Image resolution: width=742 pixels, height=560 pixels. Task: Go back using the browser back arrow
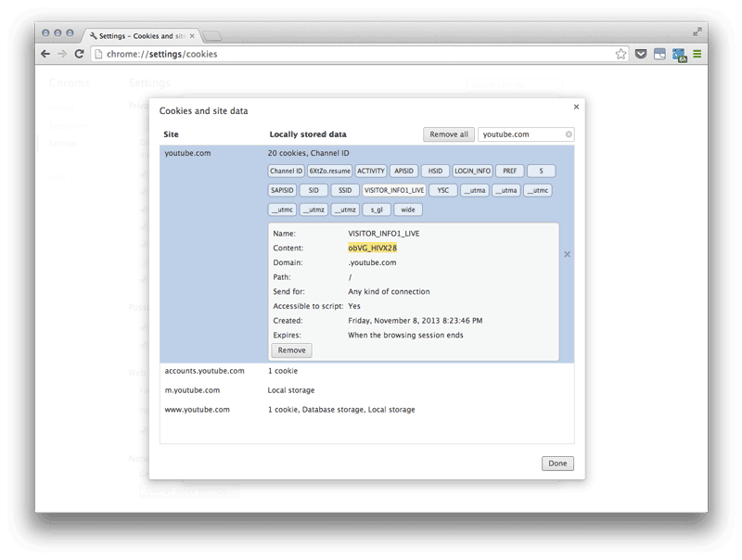(x=45, y=54)
